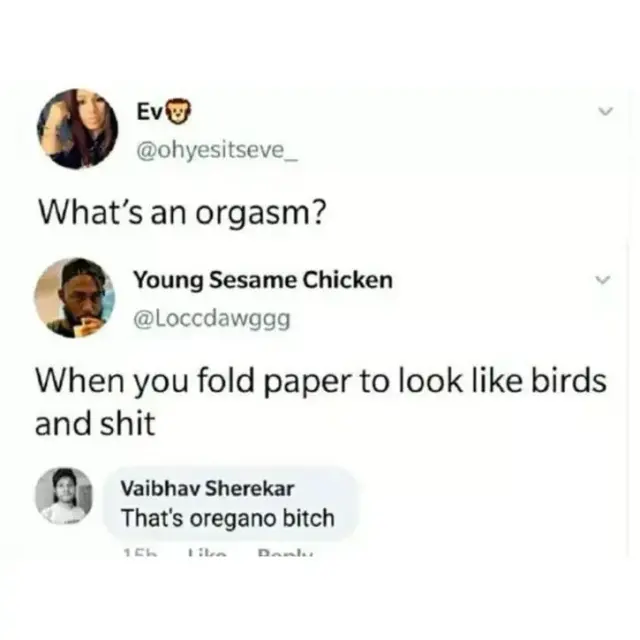Click the Young Sesame Chicken display name
This screenshot has height=640, width=640.
click(263, 281)
